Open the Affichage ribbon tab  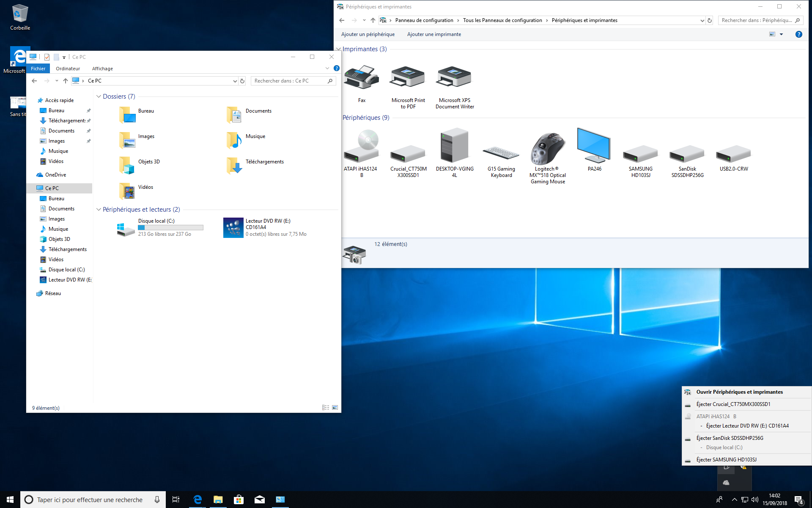[x=102, y=69]
